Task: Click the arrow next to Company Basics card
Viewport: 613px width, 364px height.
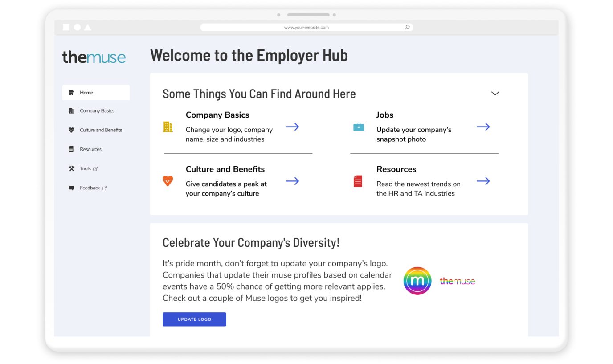Action: pos(292,127)
